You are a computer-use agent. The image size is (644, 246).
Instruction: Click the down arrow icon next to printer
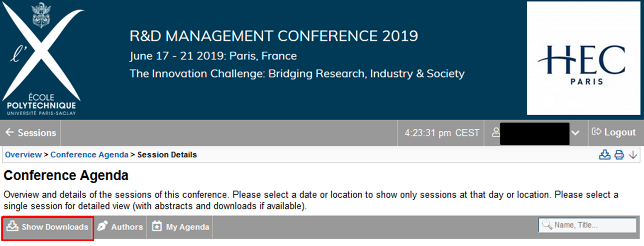click(x=633, y=155)
